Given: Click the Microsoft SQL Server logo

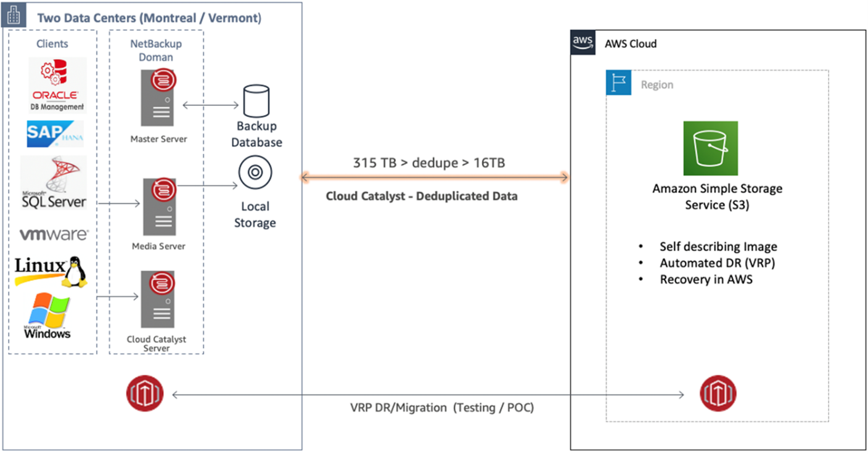Looking at the screenshot, I should click(54, 182).
